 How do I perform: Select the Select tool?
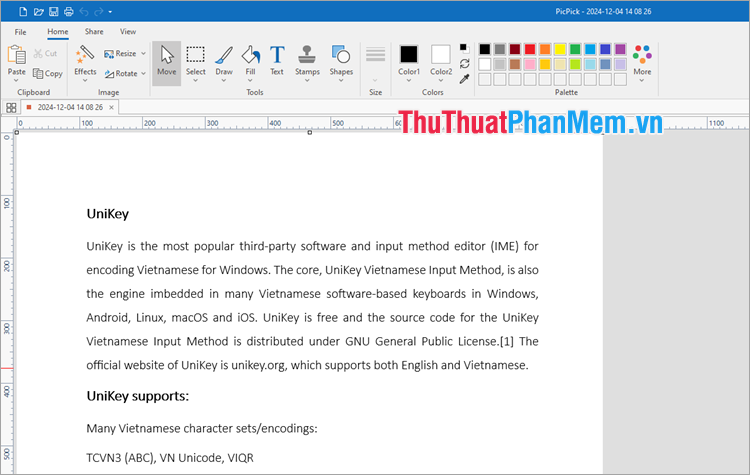[196, 60]
